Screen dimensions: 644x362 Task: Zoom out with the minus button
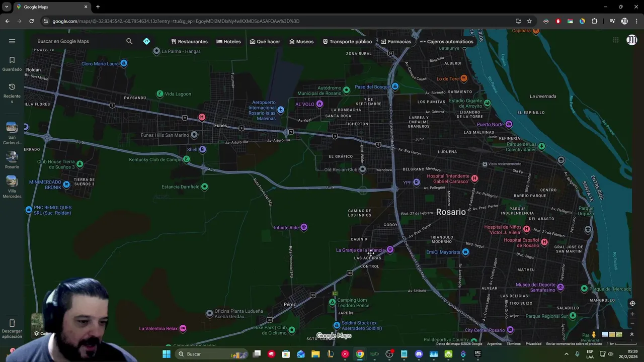tap(632, 323)
